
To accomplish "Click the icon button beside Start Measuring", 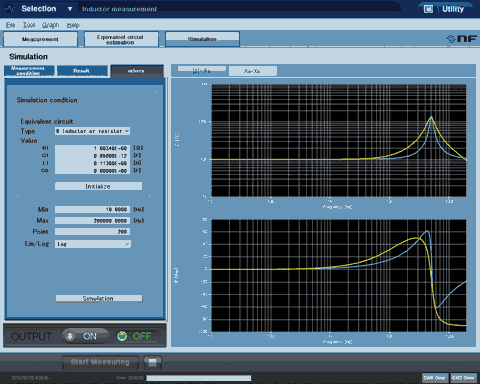I will (153, 362).
